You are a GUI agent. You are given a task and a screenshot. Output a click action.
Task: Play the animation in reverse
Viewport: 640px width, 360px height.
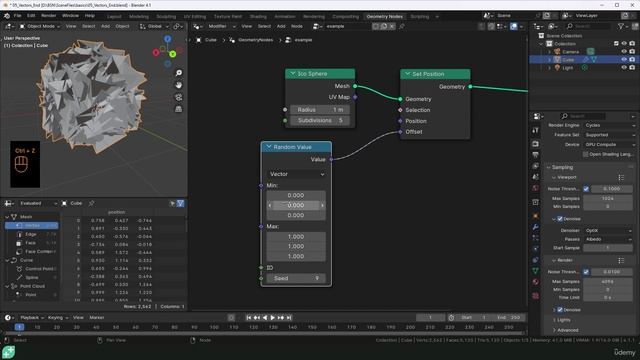tap(265, 318)
